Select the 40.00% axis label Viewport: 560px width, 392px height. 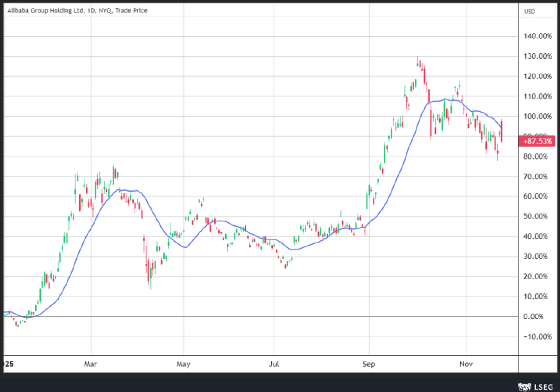click(x=536, y=236)
